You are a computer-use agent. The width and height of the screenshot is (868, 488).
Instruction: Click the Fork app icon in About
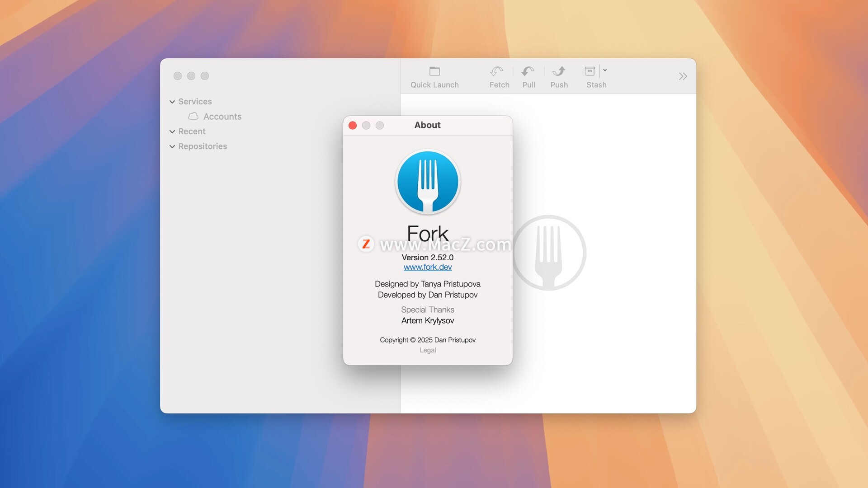click(428, 182)
